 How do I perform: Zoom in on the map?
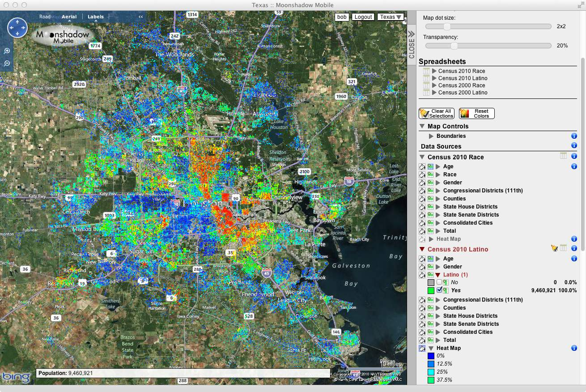click(7, 51)
